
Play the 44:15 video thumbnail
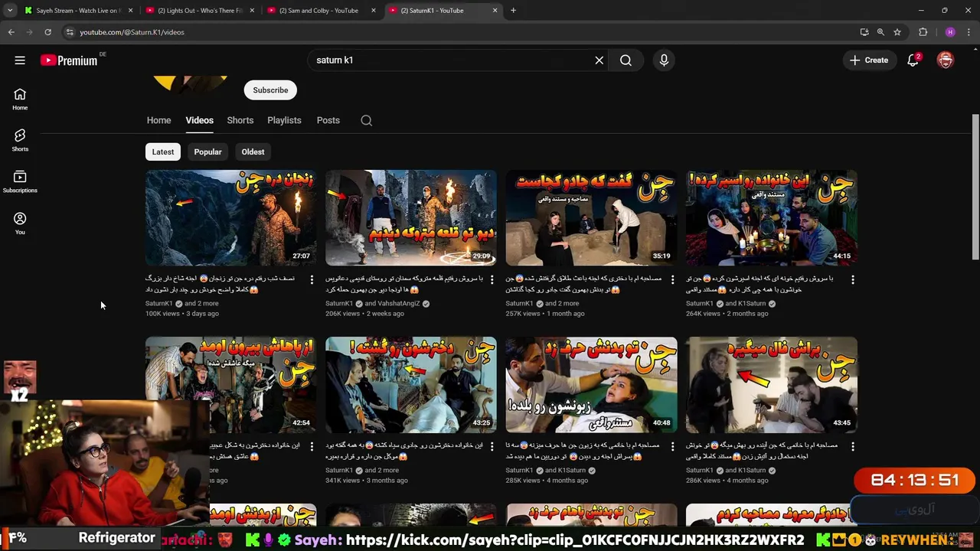(772, 217)
